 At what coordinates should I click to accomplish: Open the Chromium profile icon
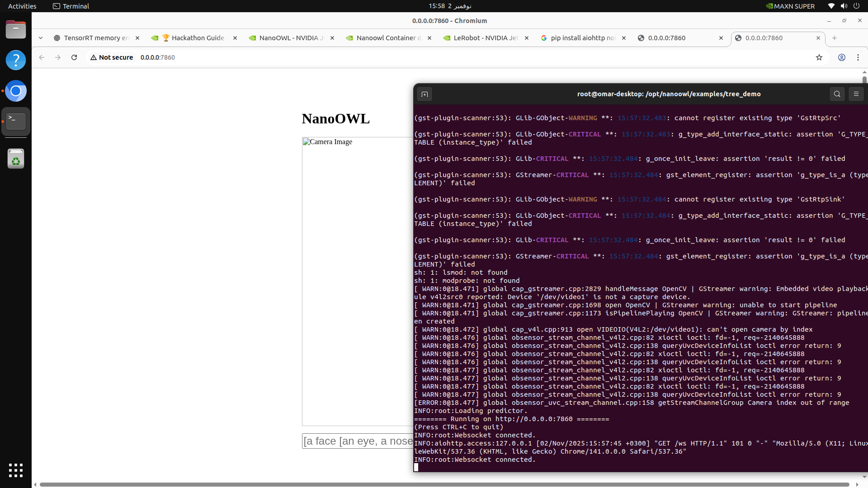point(841,57)
